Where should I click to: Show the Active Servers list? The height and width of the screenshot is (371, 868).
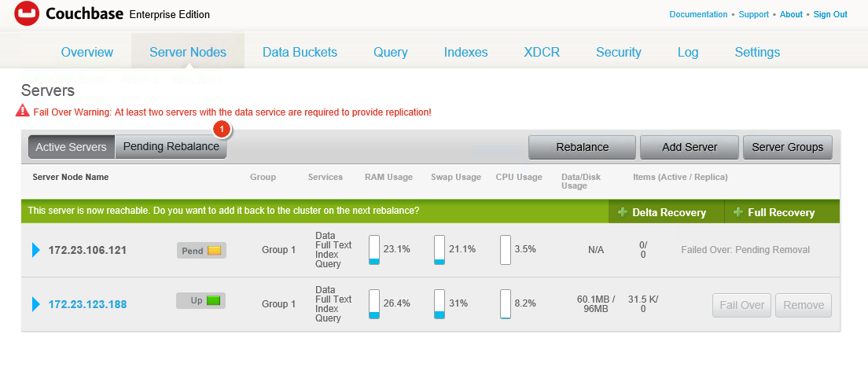[x=72, y=147]
